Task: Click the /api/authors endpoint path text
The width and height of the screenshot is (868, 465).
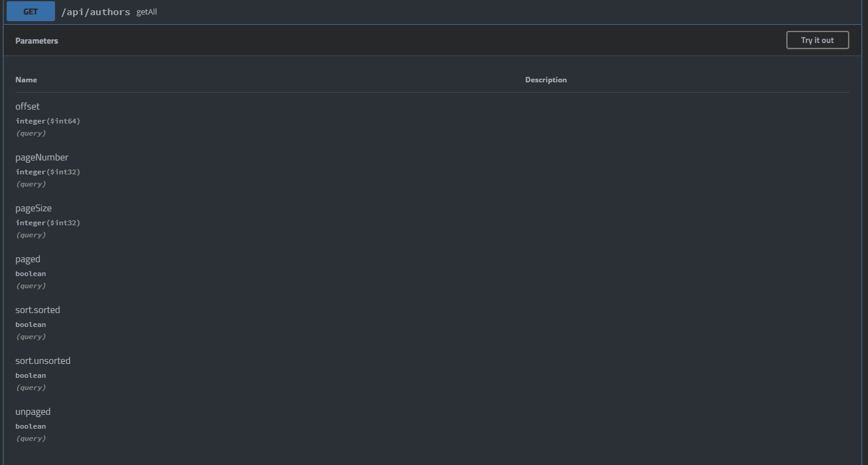Action: click(95, 11)
